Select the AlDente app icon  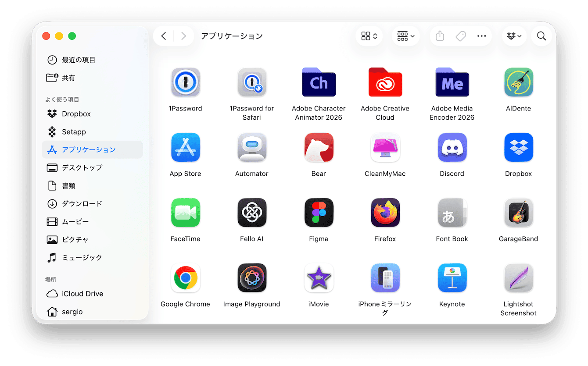tap(518, 82)
